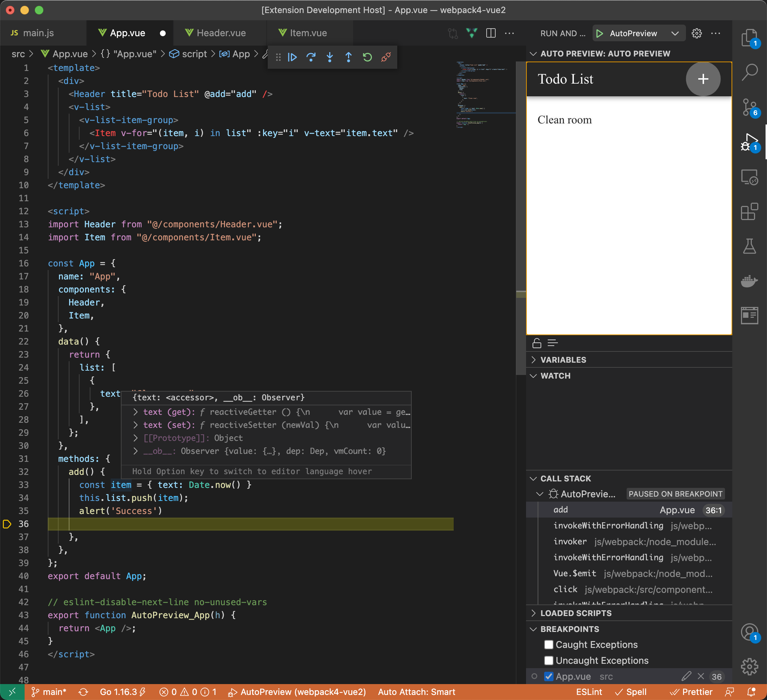Expand the Variables section

point(533,360)
